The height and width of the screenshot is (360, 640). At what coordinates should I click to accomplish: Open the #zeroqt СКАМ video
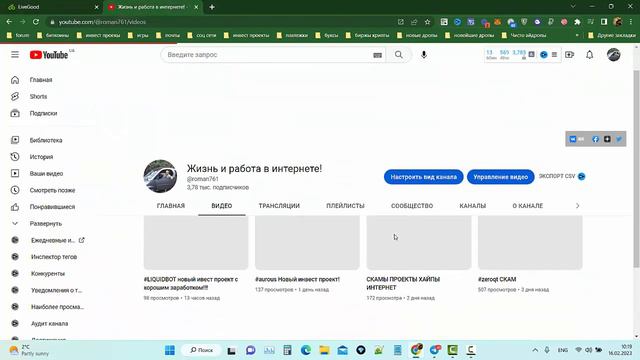(497, 279)
